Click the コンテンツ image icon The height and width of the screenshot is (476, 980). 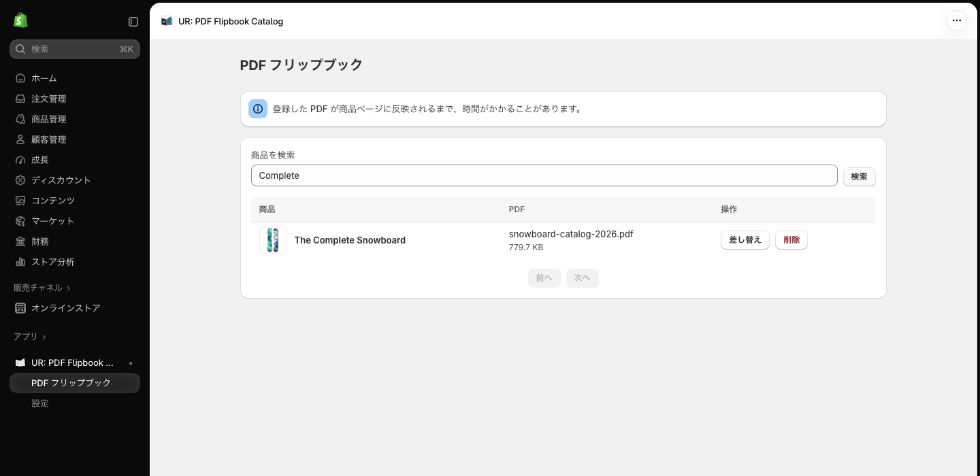coord(20,201)
